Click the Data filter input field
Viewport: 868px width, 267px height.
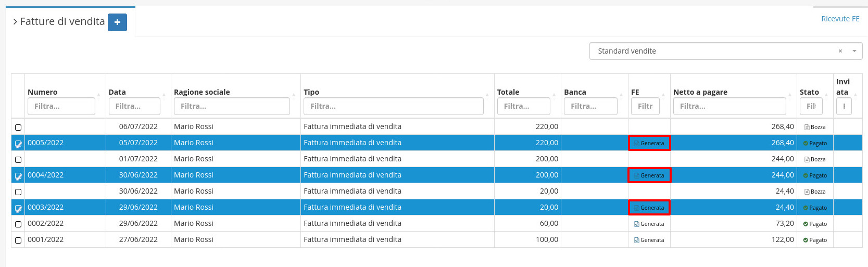click(134, 106)
